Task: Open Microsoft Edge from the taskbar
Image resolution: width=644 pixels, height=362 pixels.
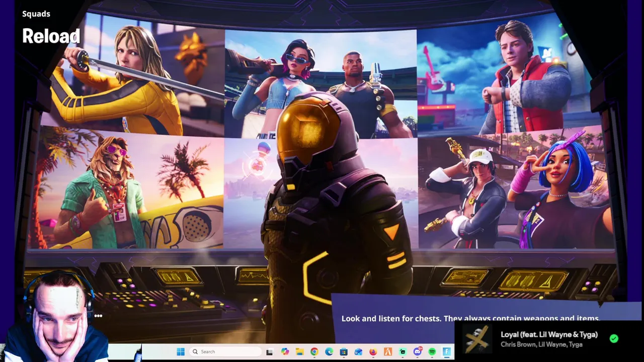Action: (329, 351)
